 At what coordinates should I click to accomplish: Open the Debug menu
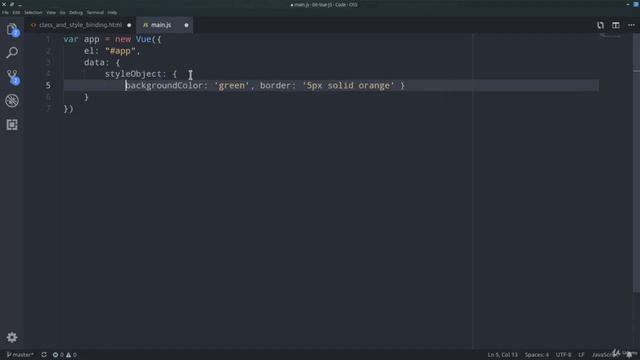(76, 13)
